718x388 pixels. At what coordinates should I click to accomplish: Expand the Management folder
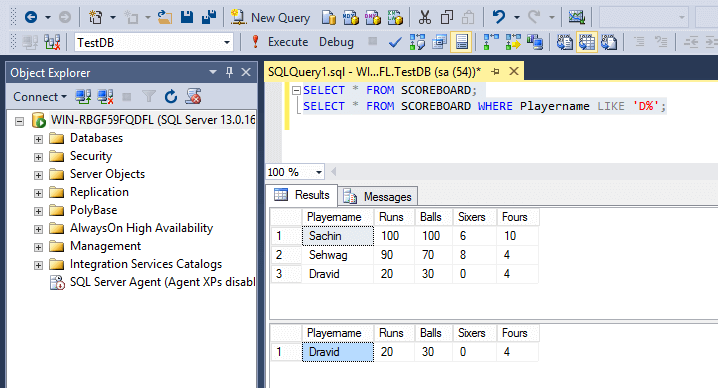[38, 247]
